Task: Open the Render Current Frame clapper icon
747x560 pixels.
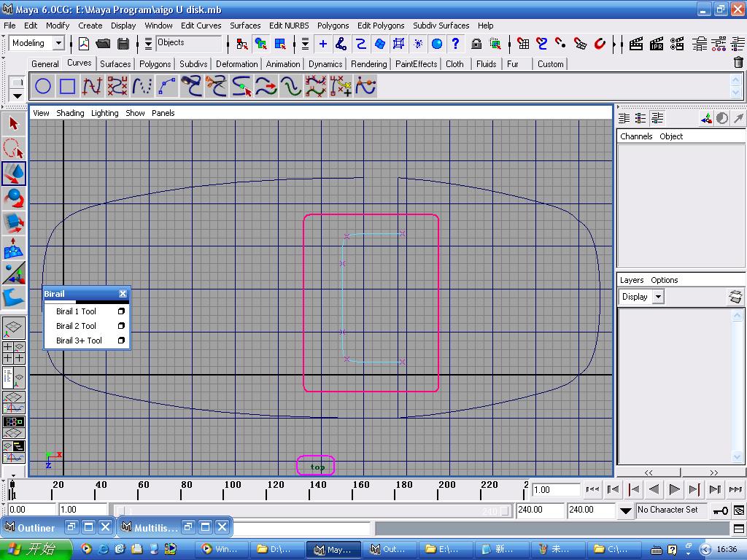Action: (636, 44)
